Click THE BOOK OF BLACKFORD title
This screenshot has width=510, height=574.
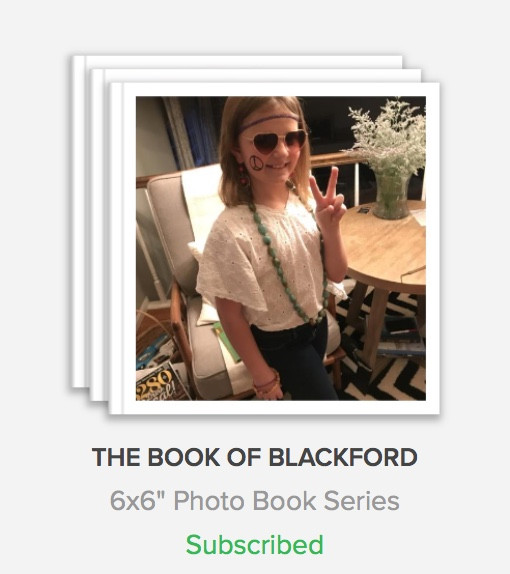(254, 457)
